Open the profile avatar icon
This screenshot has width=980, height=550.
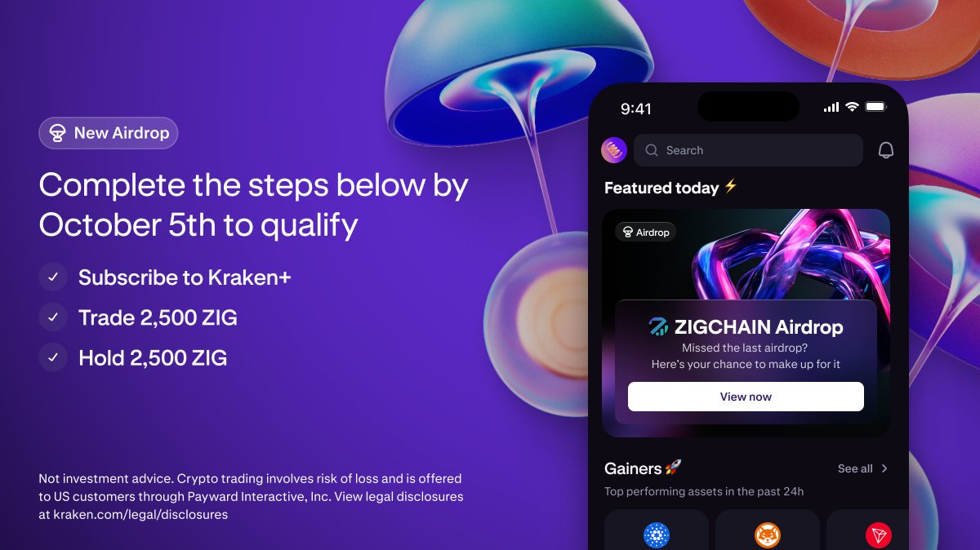tap(613, 150)
